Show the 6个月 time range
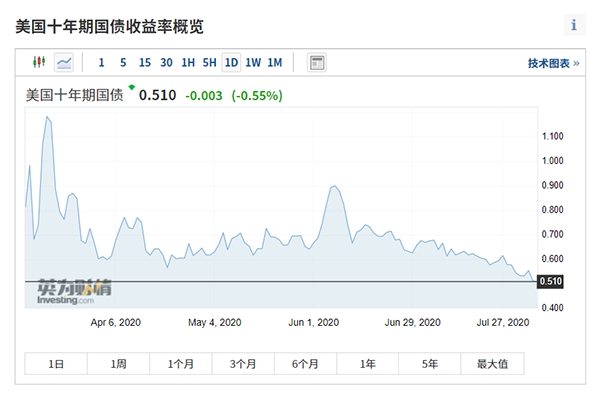This screenshot has height=393, width=600. 305,364
